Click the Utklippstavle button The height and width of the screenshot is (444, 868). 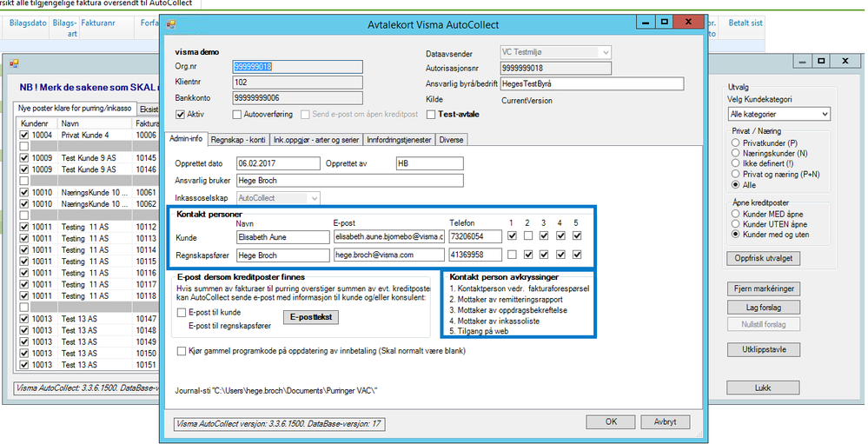tap(764, 350)
